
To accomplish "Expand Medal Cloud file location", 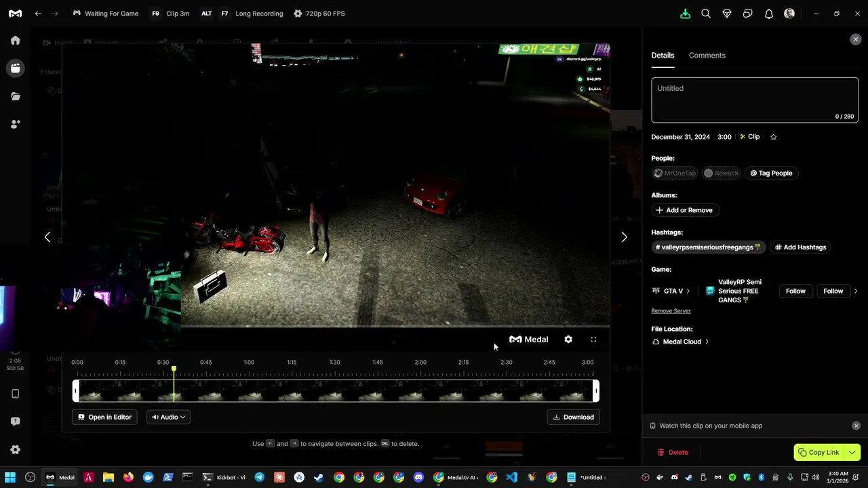I will coord(680,342).
